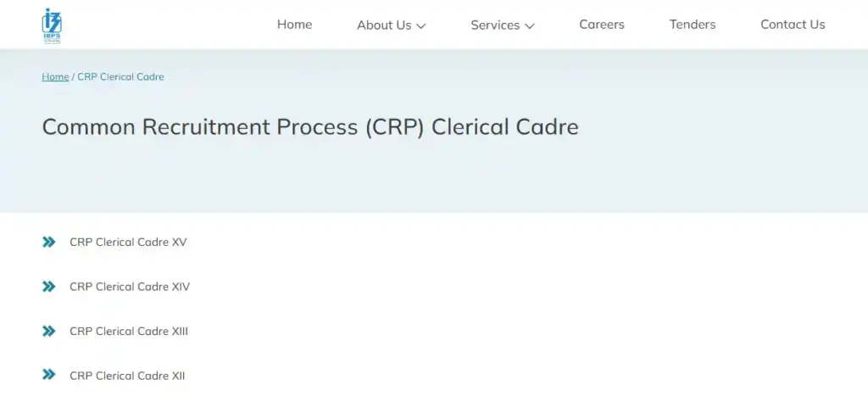Click the Common Recruitment Process page heading

(310, 127)
